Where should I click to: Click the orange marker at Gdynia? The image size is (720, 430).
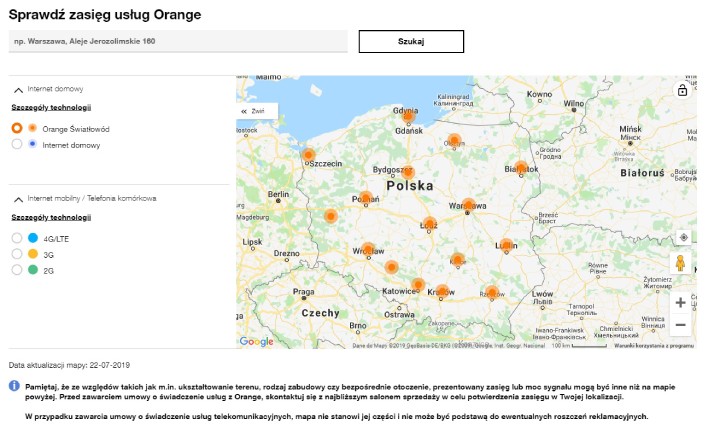[408, 116]
